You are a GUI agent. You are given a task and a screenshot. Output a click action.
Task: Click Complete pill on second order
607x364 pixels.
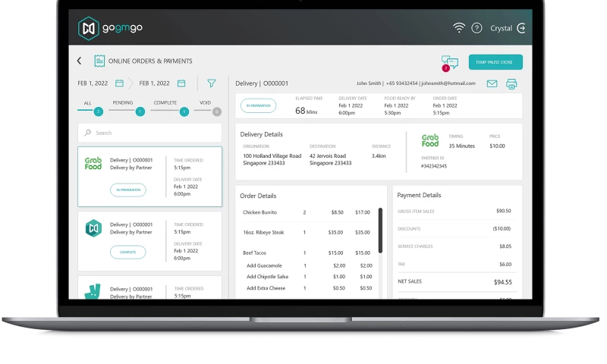click(127, 252)
